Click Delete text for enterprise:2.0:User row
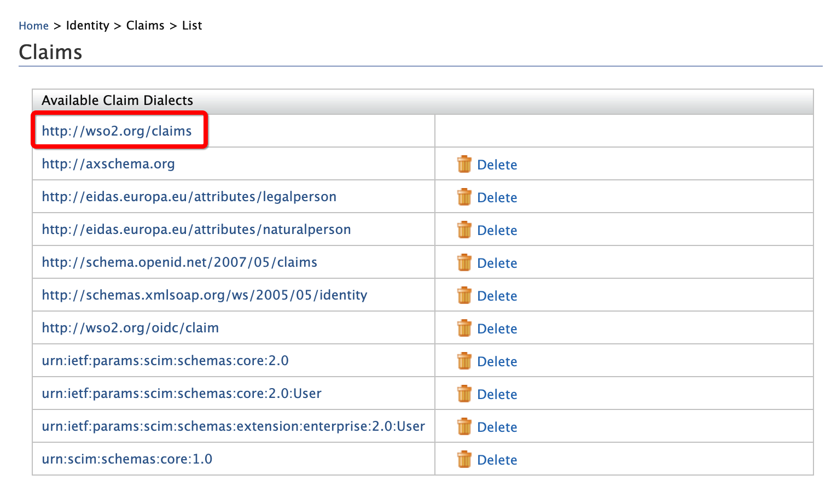 [x=497, y=427]
